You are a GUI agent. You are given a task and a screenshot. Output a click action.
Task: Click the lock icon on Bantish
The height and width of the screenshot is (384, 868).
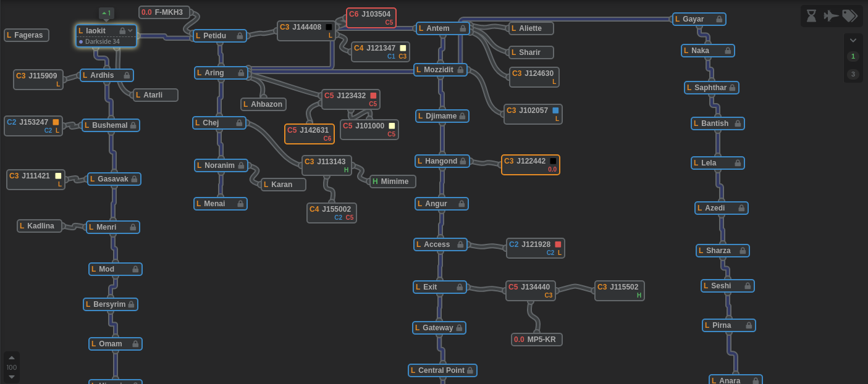pyautogui.click(x=738, y=123)
